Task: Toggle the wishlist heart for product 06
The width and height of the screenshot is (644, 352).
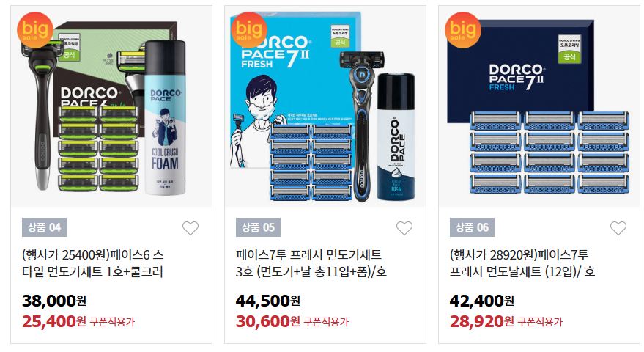Action: click(618, 228)
